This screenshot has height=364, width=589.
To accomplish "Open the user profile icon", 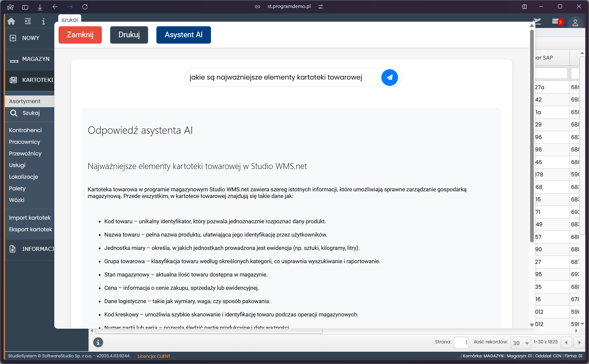I will coord(575,22).
